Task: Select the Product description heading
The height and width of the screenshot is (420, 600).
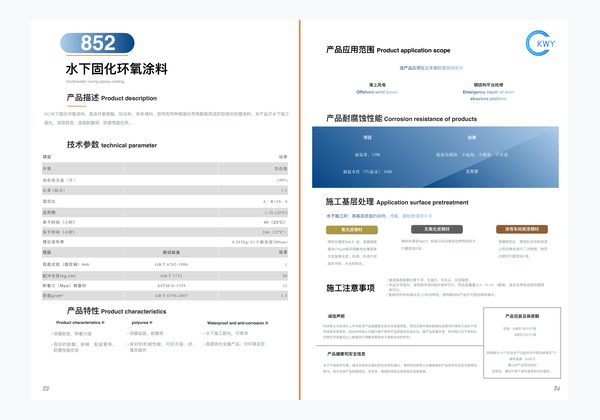Action: (x=111, y=98)
